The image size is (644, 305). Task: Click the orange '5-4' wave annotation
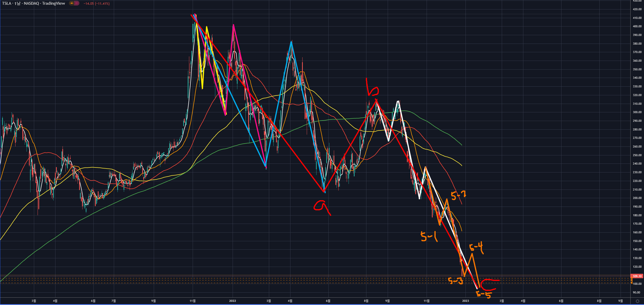tap(476, 247)
